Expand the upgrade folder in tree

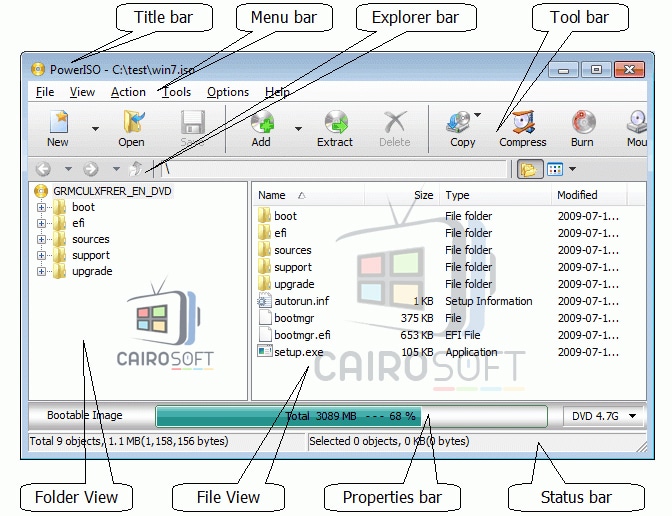41,271
